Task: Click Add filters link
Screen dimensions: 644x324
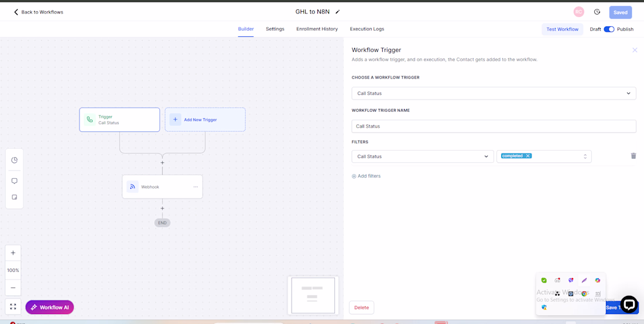Action: click(x=366, y=176)
